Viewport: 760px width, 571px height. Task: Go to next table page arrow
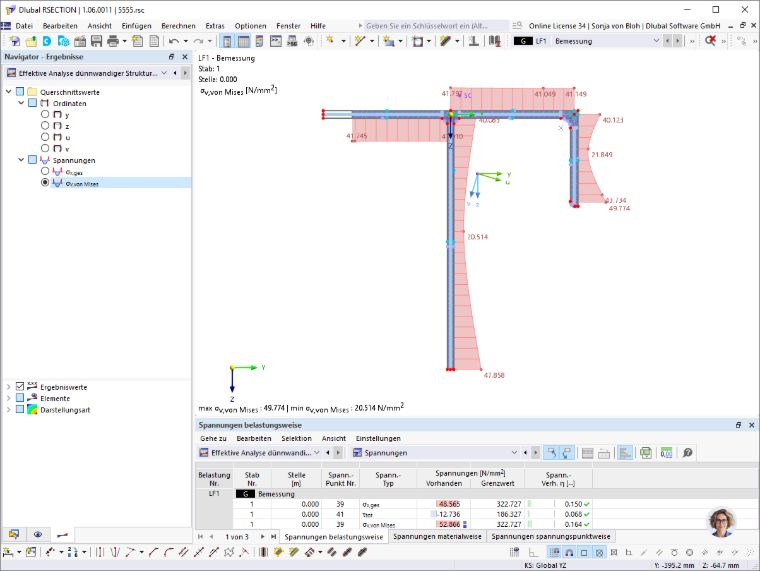[x=262, y=537]
